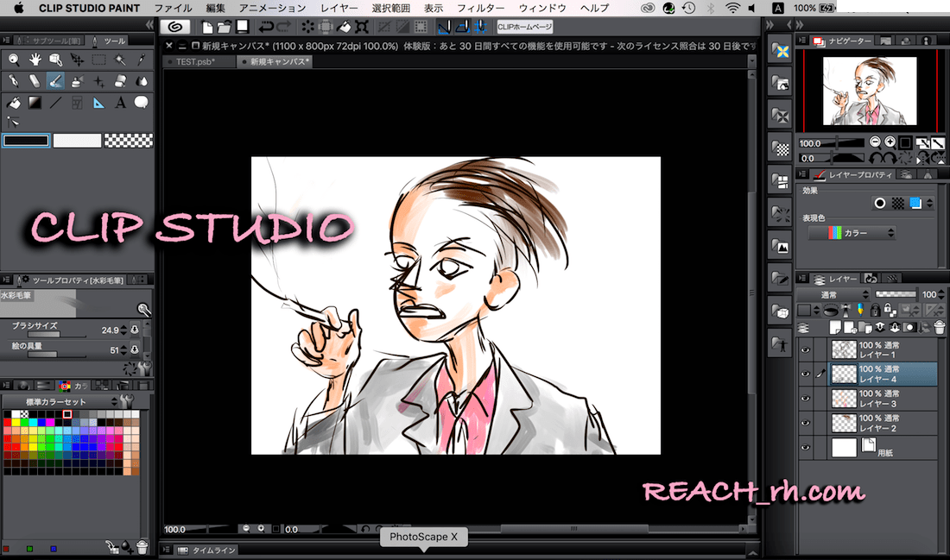This screenshot has width=950, height=560.
Task: Select the Figure line tool
Action: point(56,103)
